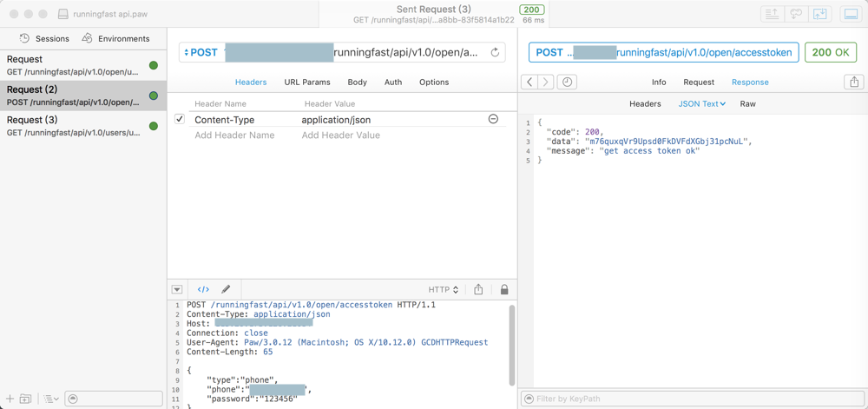Image resolution: width=868 pixels, height=409 pixels.
Task: Click the access token data string
Action: (667, 142)
